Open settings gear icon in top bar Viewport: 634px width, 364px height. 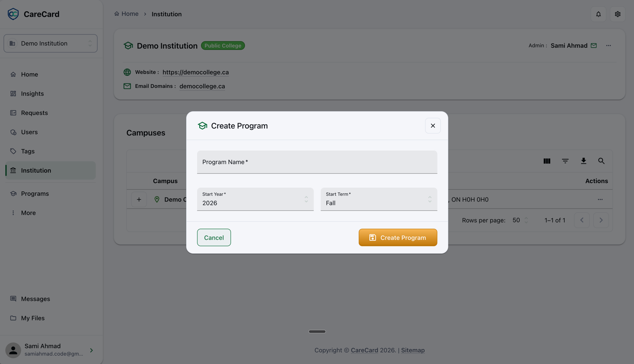617,14
